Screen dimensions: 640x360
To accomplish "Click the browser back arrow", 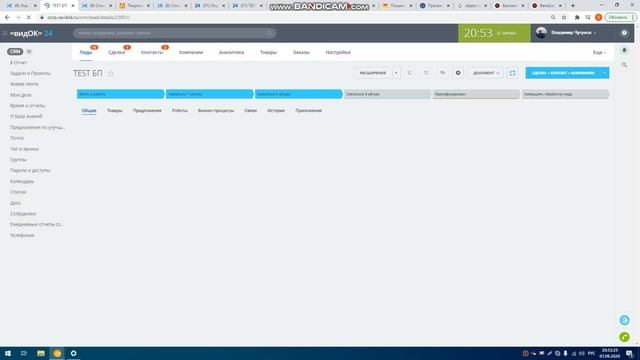I will pyautogui.click(x=7, y=18).
